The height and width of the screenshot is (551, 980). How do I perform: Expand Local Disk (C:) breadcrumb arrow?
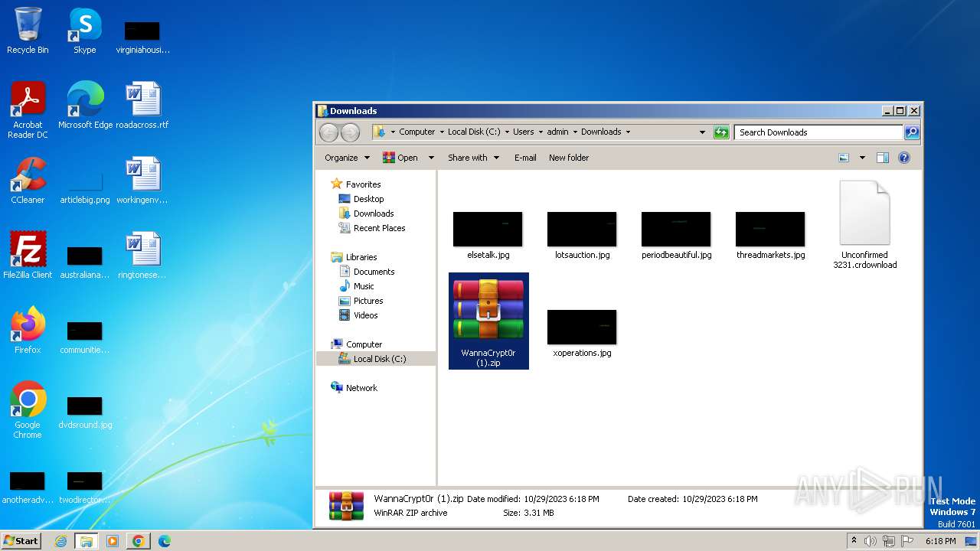point(505,132)
